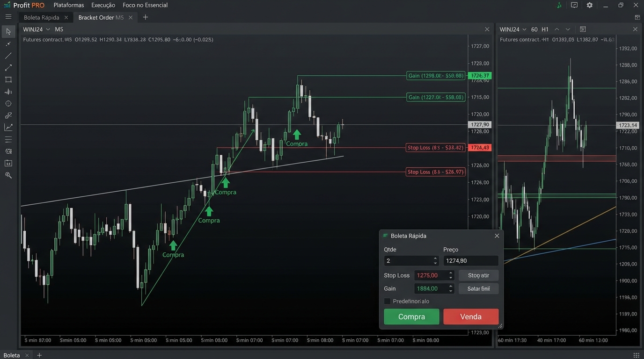Click the hamburger menu icon

(x=8, y=17)
